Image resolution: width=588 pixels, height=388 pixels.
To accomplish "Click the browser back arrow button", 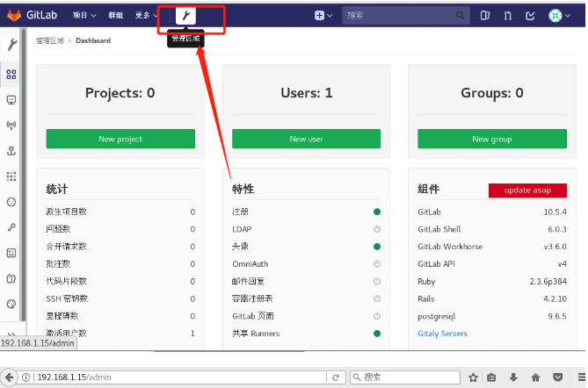I will [9, 377].
